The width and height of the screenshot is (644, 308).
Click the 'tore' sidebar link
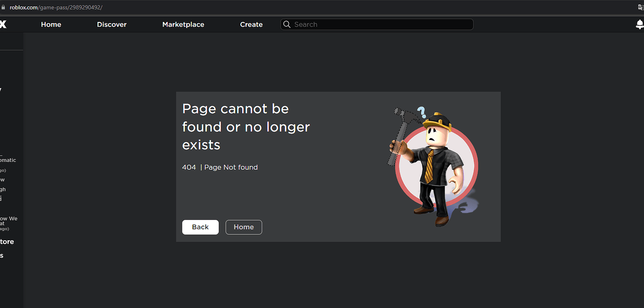click(7, 241)
